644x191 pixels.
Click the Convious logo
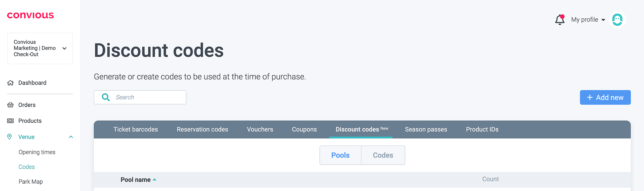[x=30, y=15]
